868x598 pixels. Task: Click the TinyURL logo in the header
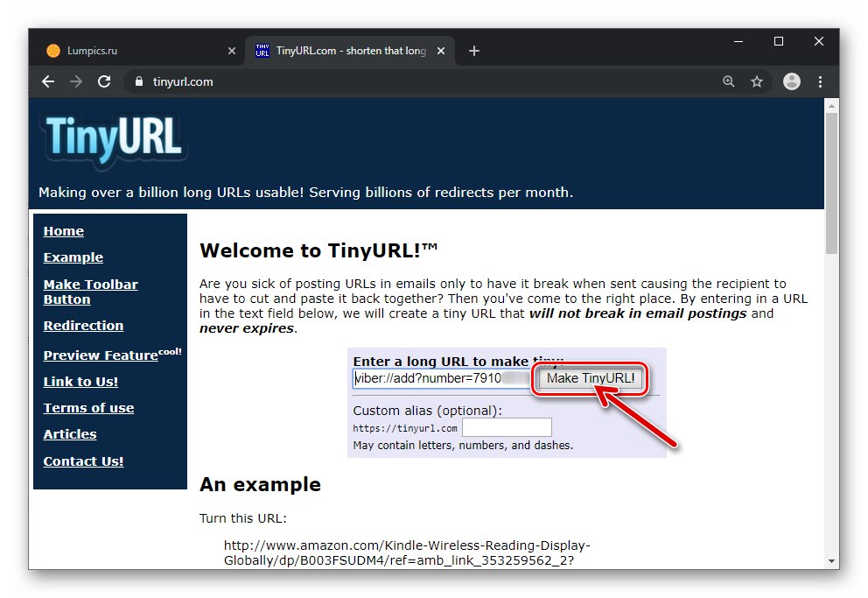pos(114,139)
